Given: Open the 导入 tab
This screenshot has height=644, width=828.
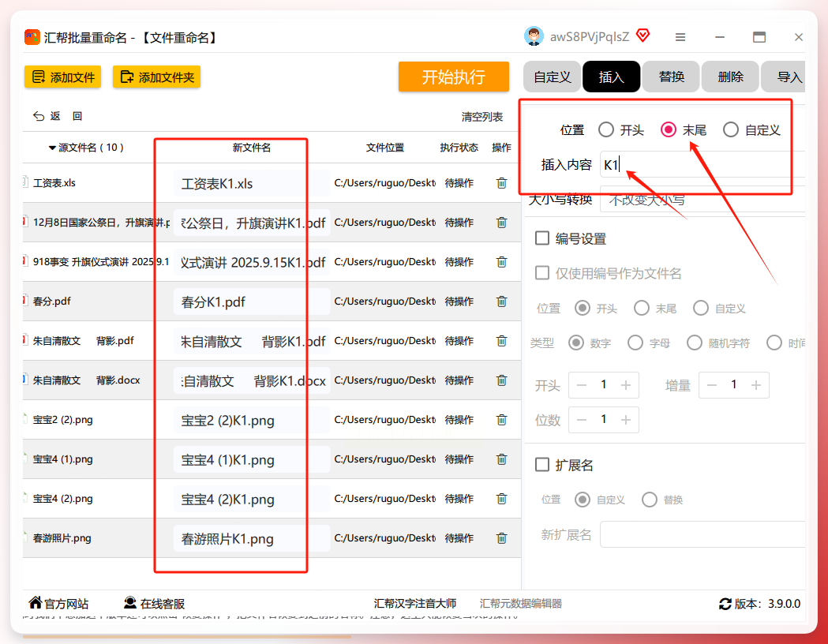Looking at the screenshot, I should [784, 77].
